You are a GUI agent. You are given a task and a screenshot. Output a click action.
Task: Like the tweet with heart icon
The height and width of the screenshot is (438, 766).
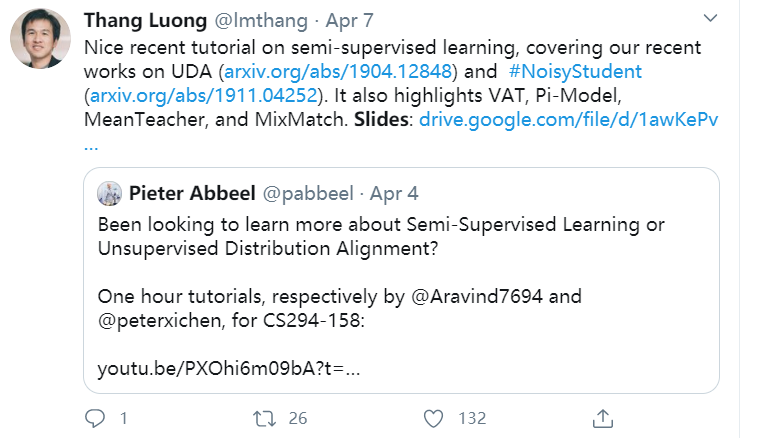(x=433, y=417)
